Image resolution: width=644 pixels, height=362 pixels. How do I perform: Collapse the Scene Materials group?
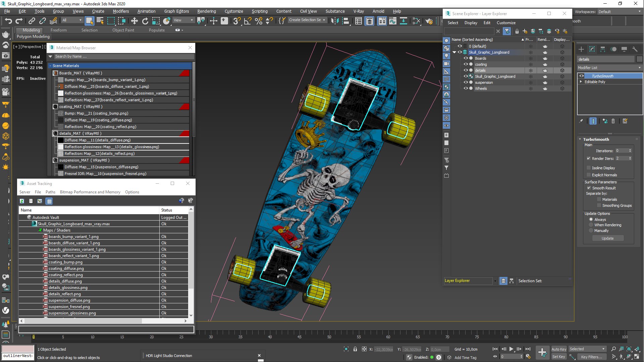click(50, 66)
